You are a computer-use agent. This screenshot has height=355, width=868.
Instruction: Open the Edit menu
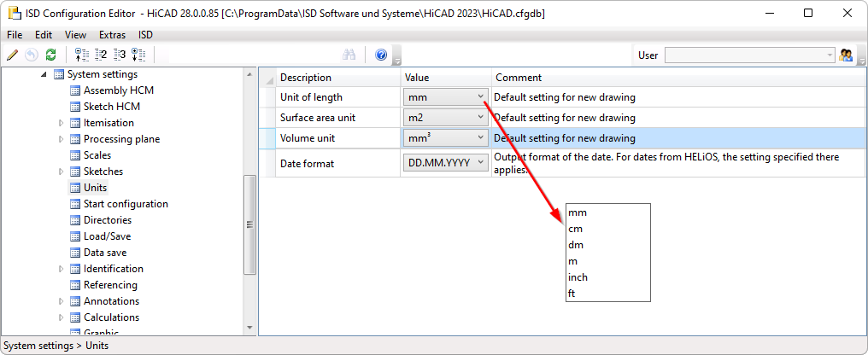(x=44, y=35)
